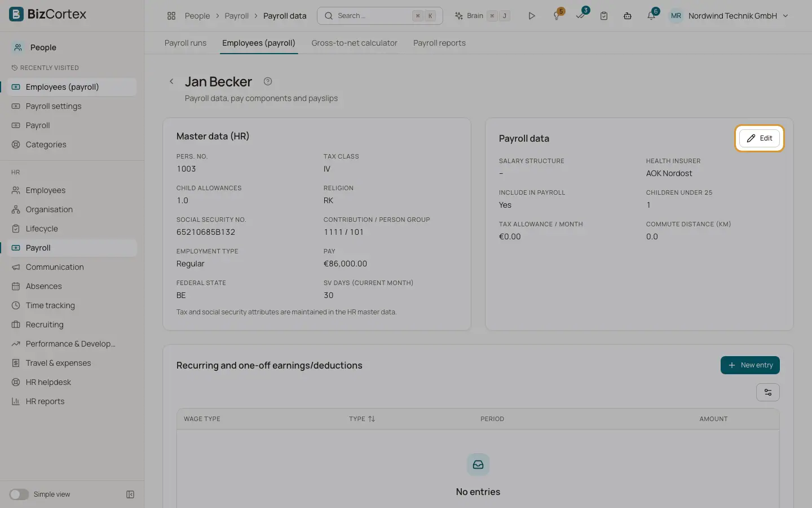This screenshot has height=508, width=812.
Task: Open the checkmark tasks icon with badge
Action: coord(581,16)
